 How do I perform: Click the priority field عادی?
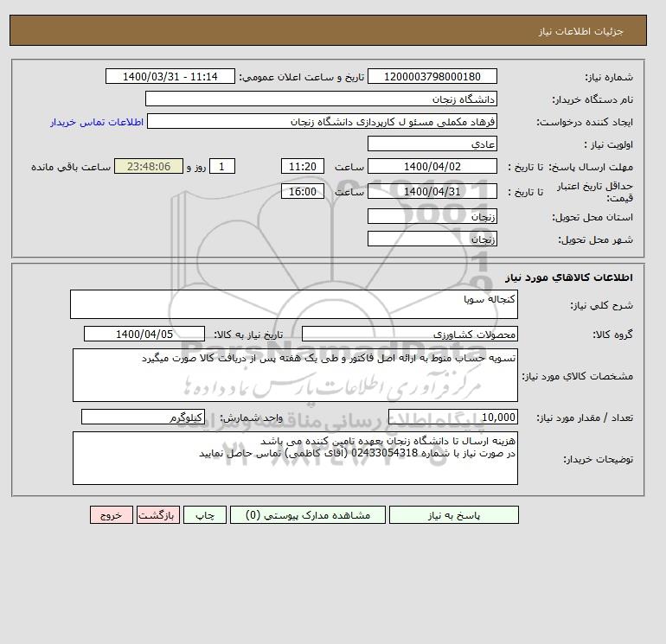click(x=432, y=143)
